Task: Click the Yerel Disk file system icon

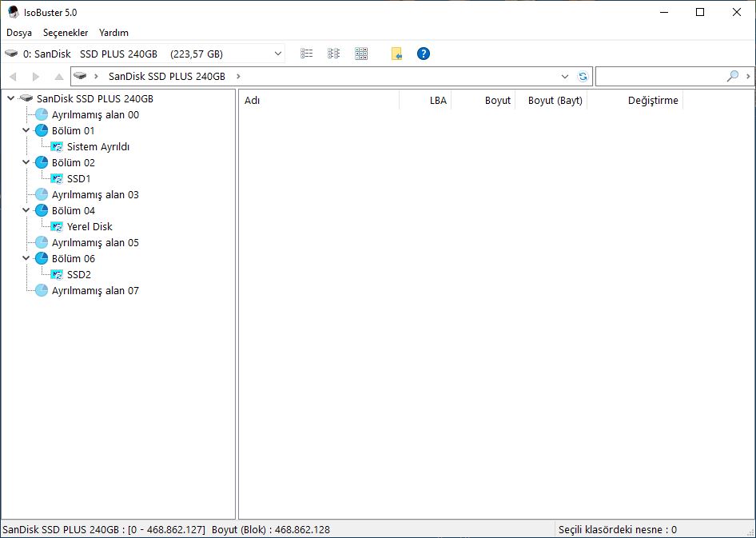Action: click(x=57, y=226)
